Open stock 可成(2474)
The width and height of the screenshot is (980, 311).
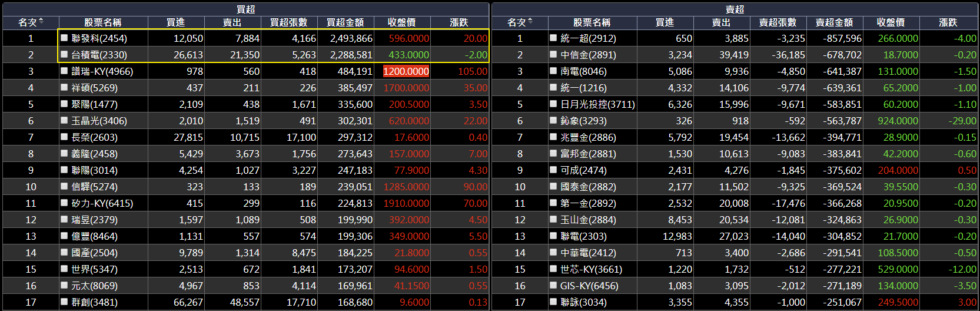tap(583, 170)
